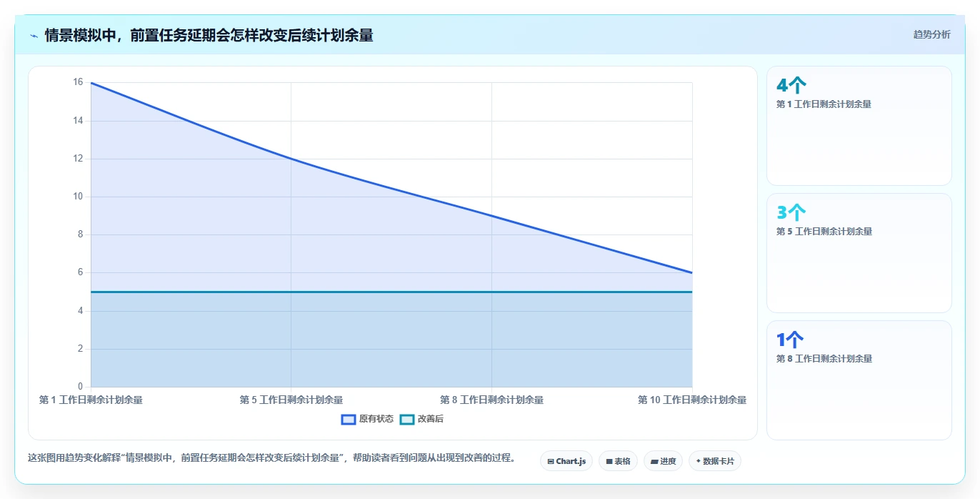Click the y-axis value 0
The image size is (980, 499).
click(x=80, y=387)
